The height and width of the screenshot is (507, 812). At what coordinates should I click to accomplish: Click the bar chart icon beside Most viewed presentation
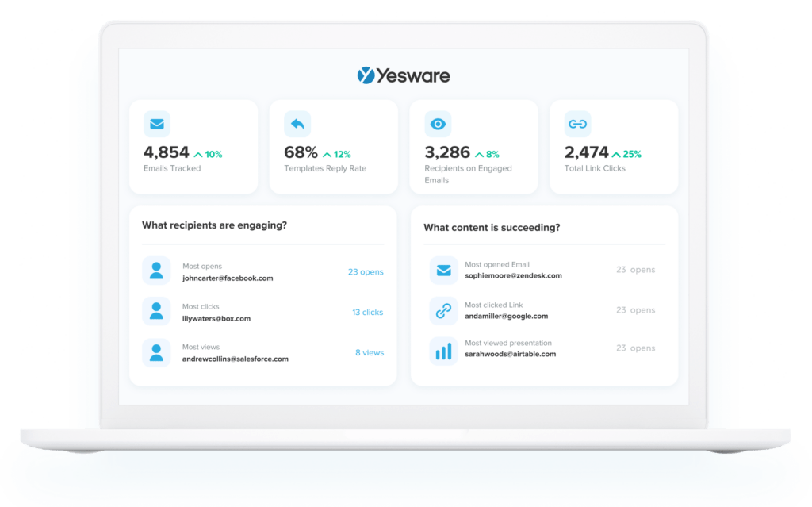(443, 351)
